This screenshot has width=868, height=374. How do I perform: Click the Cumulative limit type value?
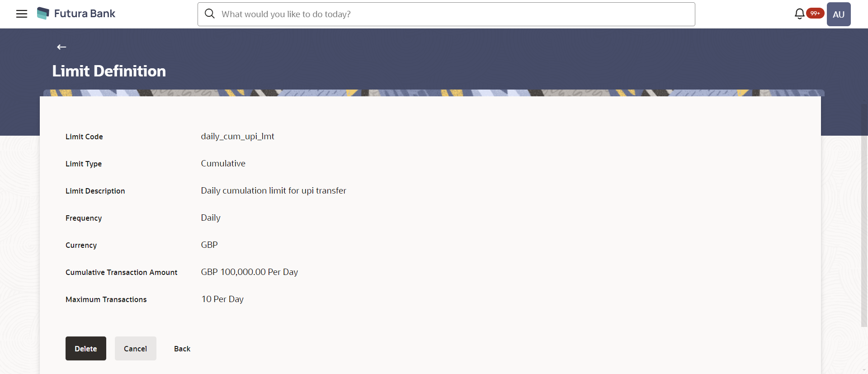click(223, 163)
